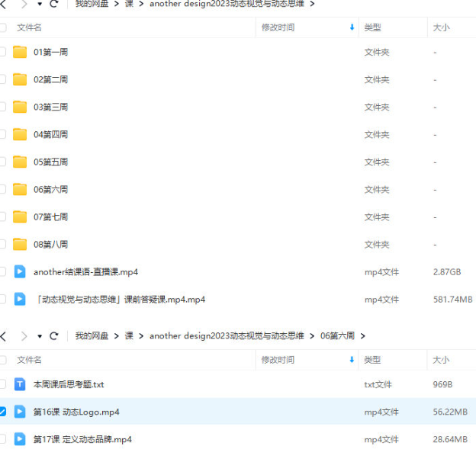
Task: Open history dropdown arrow in upper panel
Action: pyautogui.click(x=40, y=5)
